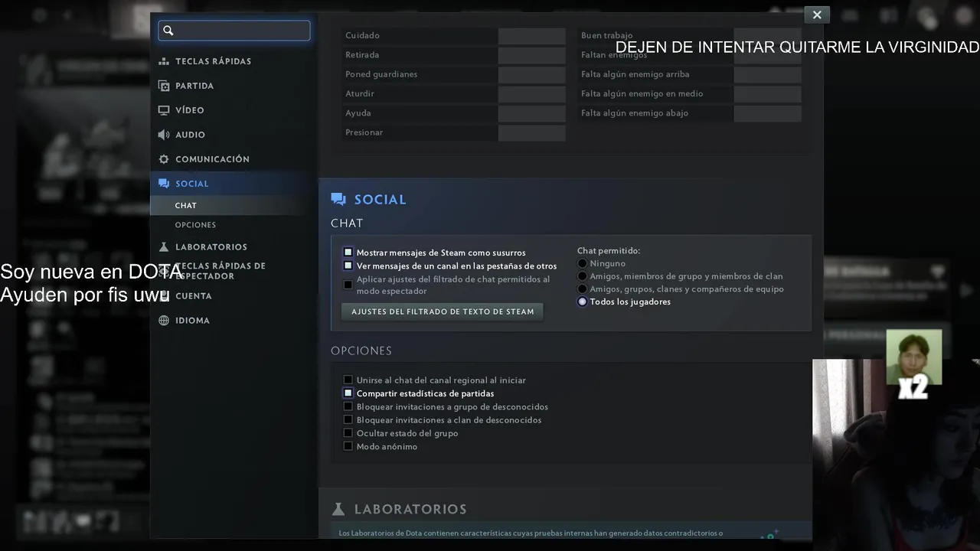
Task: Click the Poned guardianes hotkey box
Action: tap(531, 74)
